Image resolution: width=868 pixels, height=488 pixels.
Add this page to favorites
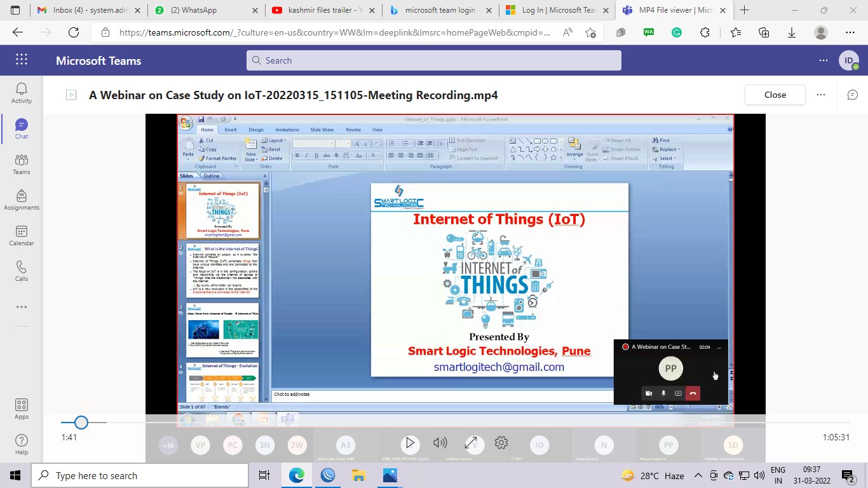coord(591,33)
